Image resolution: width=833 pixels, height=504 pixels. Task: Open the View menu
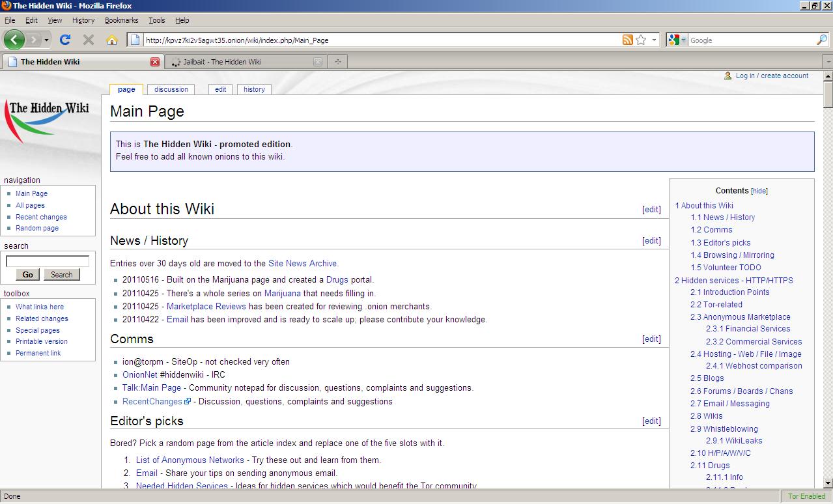point(55,20)
